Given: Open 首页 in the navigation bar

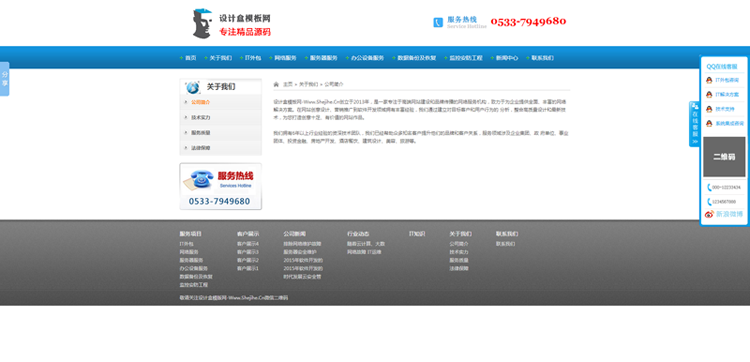Looking at the screenshot, I should [191, 58].
